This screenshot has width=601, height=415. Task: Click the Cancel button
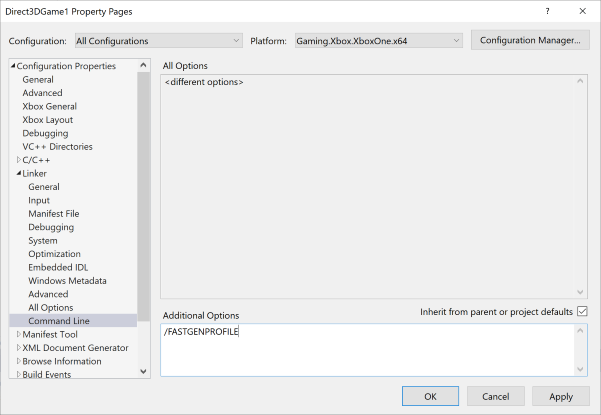(x=496, y=396)
